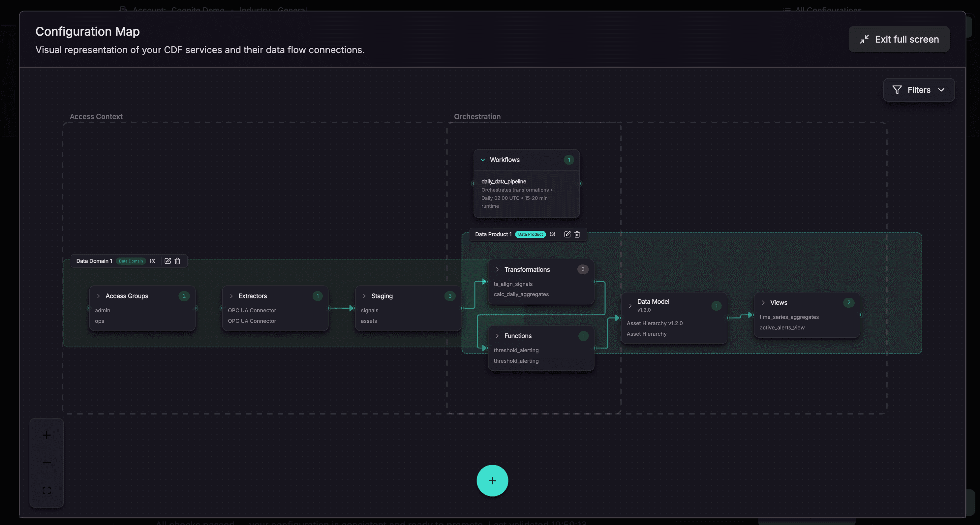Collapse the Workflows node
Viewport: 980px width, 525px height.
click(x=483, y=160)
